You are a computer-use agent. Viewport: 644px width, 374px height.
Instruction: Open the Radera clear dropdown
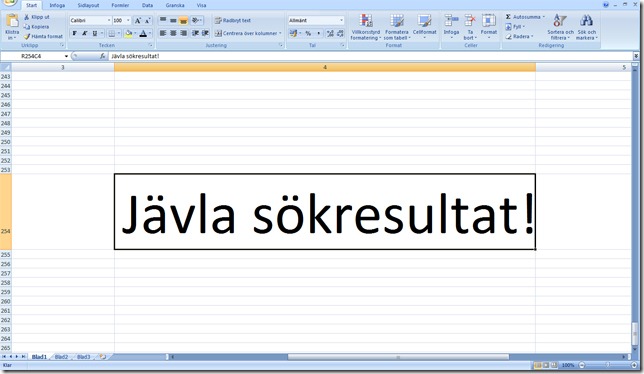(532, 37)
